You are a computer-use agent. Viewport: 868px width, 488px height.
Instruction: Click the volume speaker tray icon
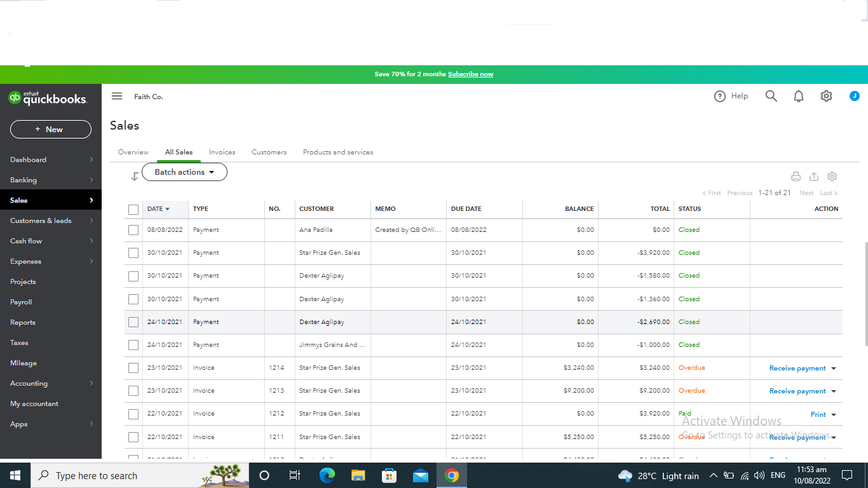(x=759, y=476)
